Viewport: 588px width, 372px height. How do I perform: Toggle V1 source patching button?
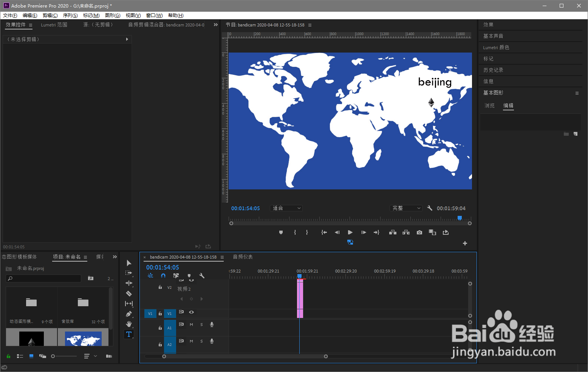(150, 313)
